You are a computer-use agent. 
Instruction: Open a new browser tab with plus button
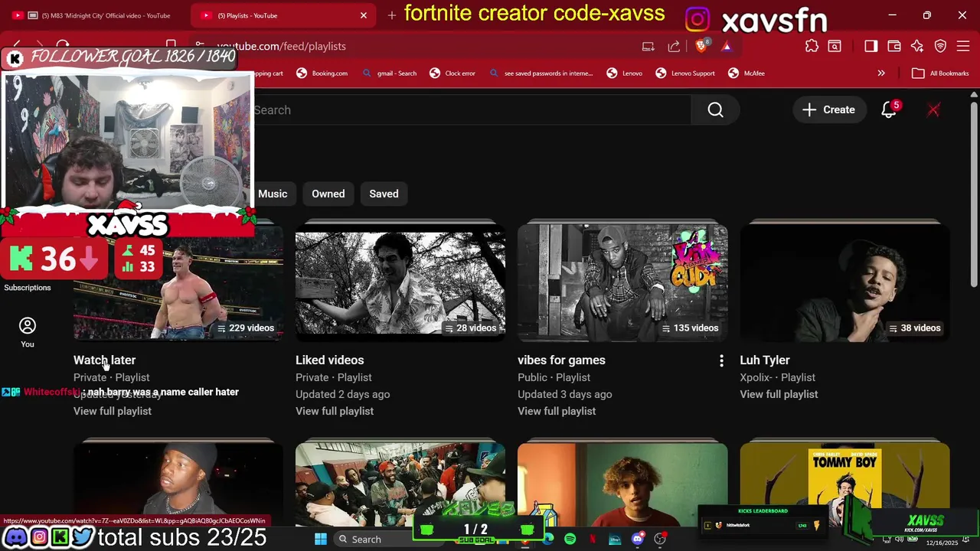392,15
